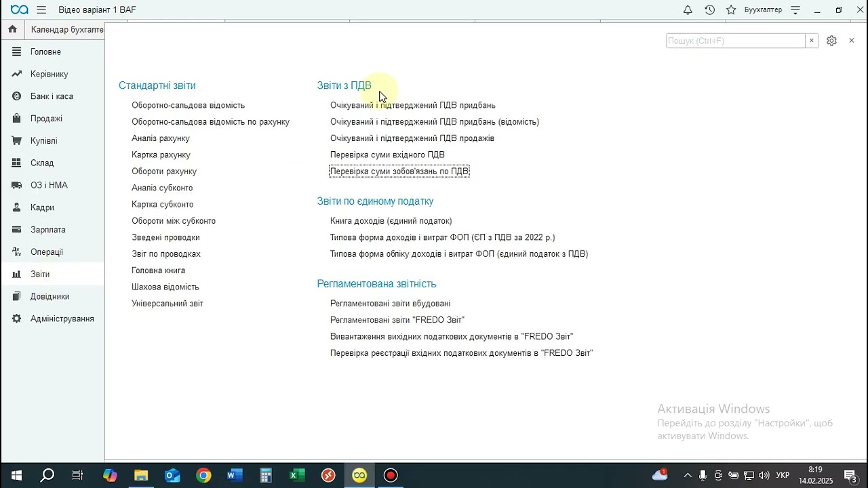The image size is (868, 488).
Task: Open the service settings lines icon
Action: pyautogui.click(x=795, y=10)
